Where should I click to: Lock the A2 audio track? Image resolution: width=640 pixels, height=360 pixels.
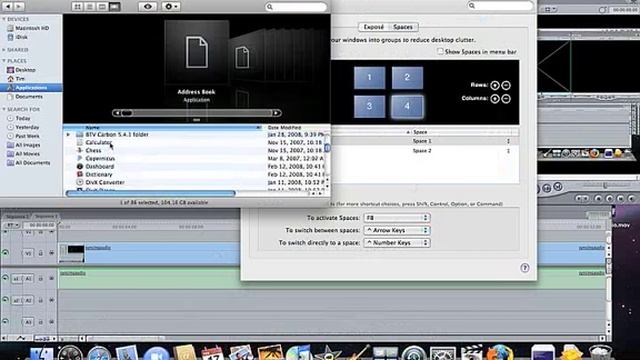pos(40,300)
